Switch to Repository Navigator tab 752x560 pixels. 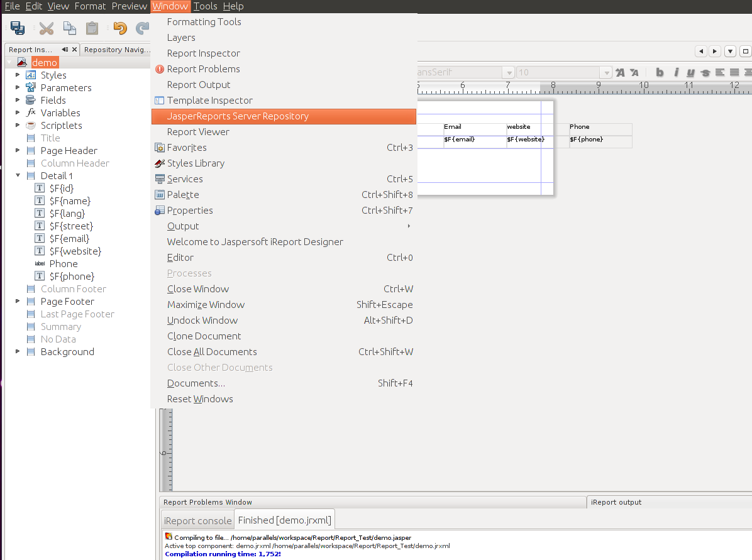click(117, 50)
